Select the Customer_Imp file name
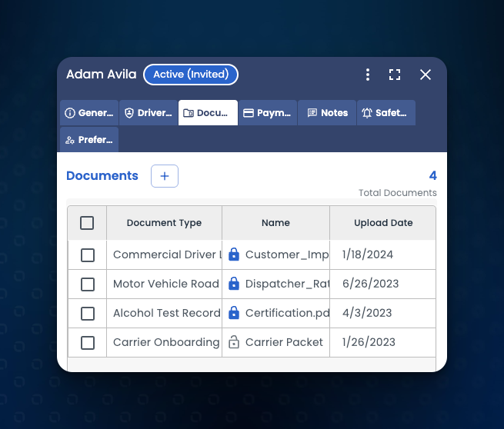 tap(287, 254)
